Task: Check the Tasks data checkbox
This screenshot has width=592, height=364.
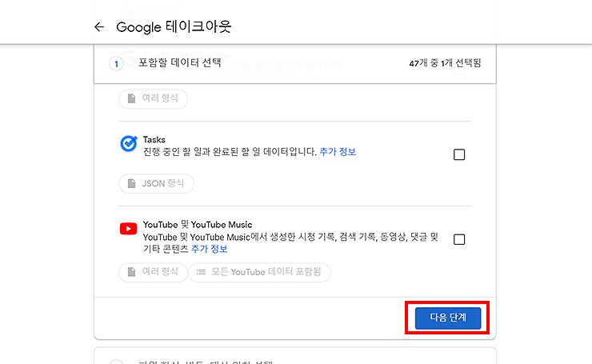Action: pyautogui.click(x=459, y=154)
